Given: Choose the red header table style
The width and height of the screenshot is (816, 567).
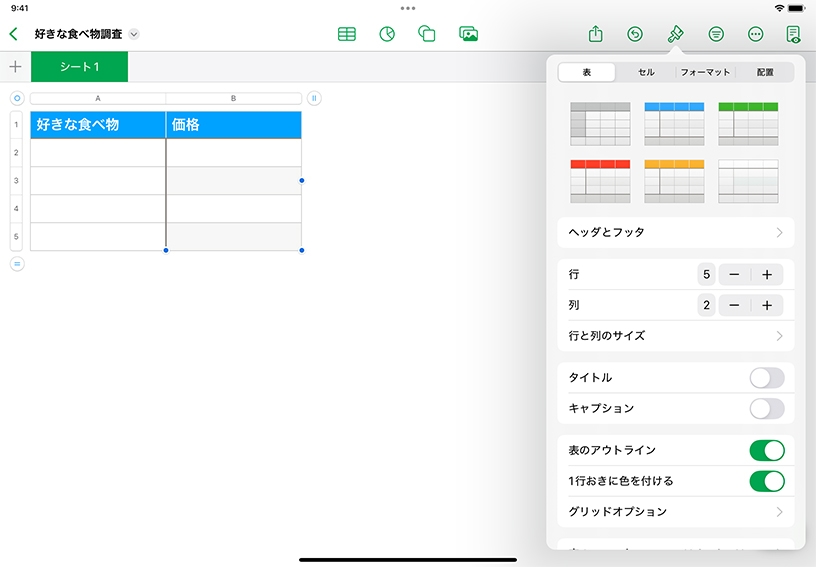Looking at the screenshot, I should pos(600,180).
